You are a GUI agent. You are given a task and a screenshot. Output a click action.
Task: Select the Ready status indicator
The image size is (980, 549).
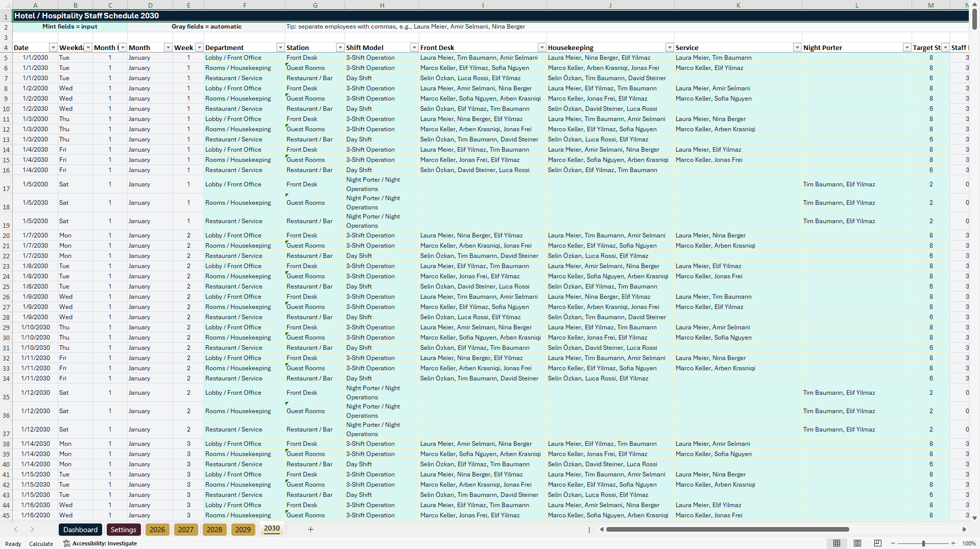point(13,544)
